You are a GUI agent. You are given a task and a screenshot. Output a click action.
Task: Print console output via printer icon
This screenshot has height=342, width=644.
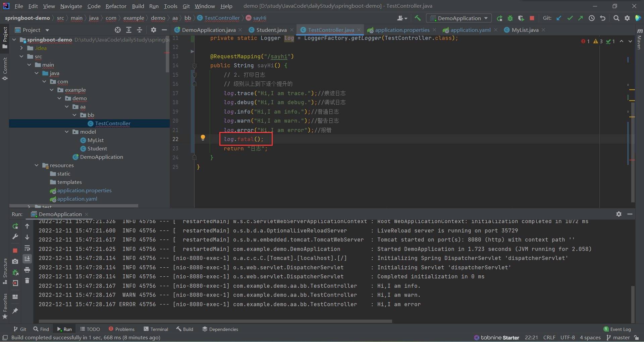click(x=27, y=270)
